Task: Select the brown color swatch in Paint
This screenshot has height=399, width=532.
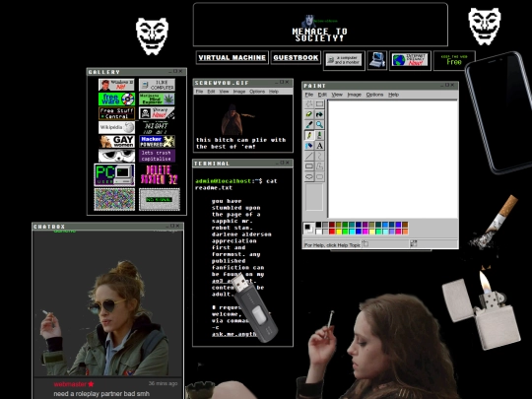Action: [405, 225]
